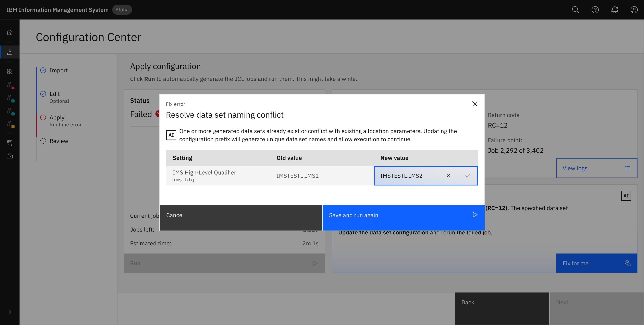Viewport: 644px width, 325px height.
Task: Click Cancel in the dialog
Action: coord(241,218)
